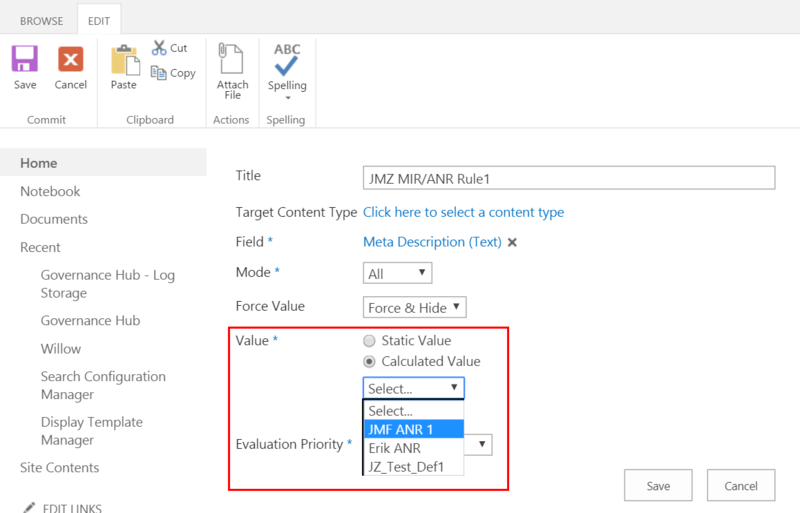Click the Cancel icon in the ribbon
The image size is (800, 513).
(x=71, y=60)
